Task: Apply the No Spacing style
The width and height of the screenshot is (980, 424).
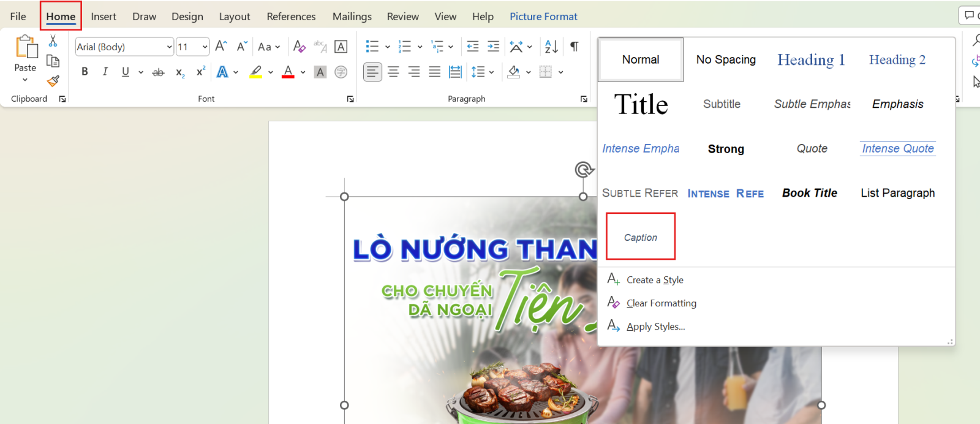Action: click(x=726, y=59)
